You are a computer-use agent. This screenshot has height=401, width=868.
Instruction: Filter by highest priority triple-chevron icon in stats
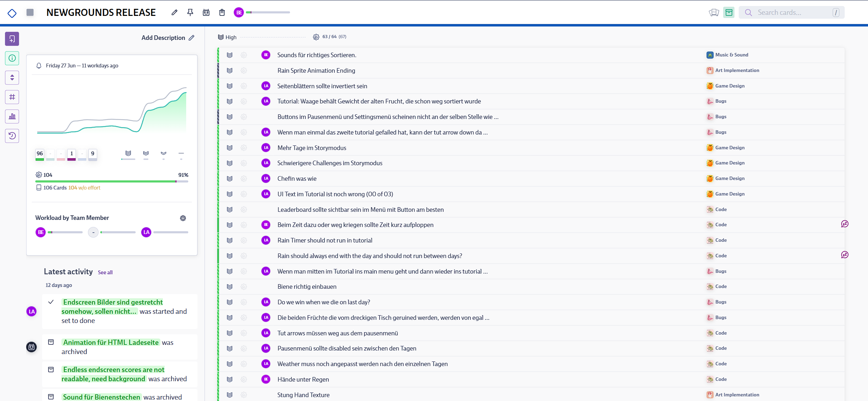coord(128,154)
